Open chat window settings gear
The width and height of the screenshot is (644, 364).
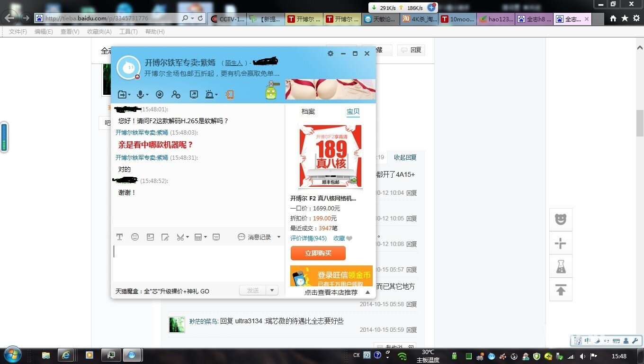tap(331, 54)
